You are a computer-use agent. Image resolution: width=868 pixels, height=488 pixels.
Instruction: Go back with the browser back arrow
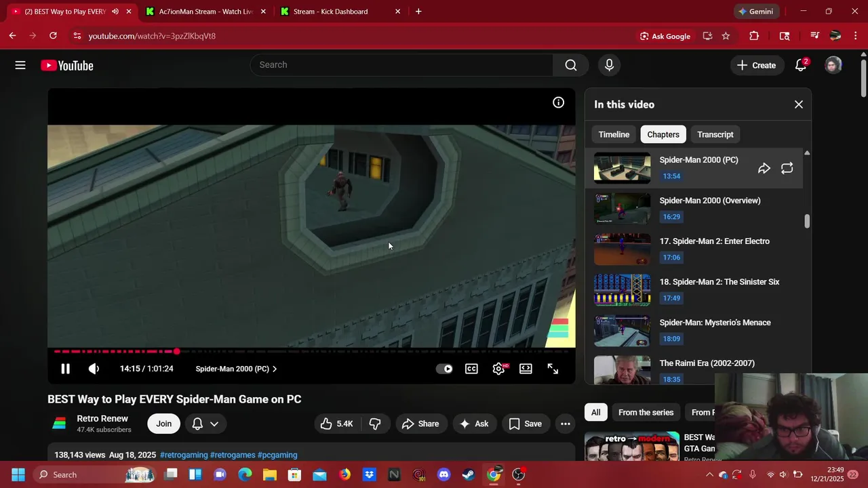tap(12, 36)
